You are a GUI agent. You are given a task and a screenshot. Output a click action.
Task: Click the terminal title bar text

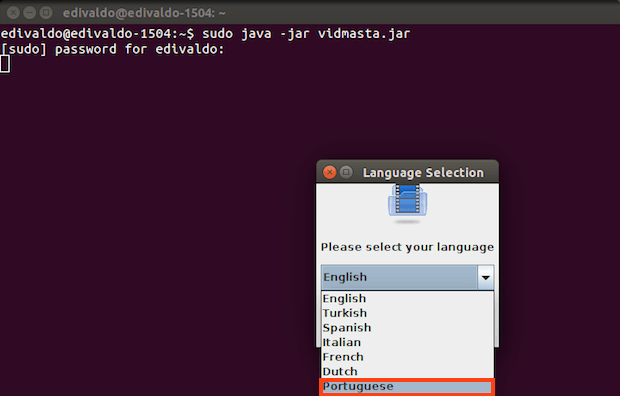point(144,13)
